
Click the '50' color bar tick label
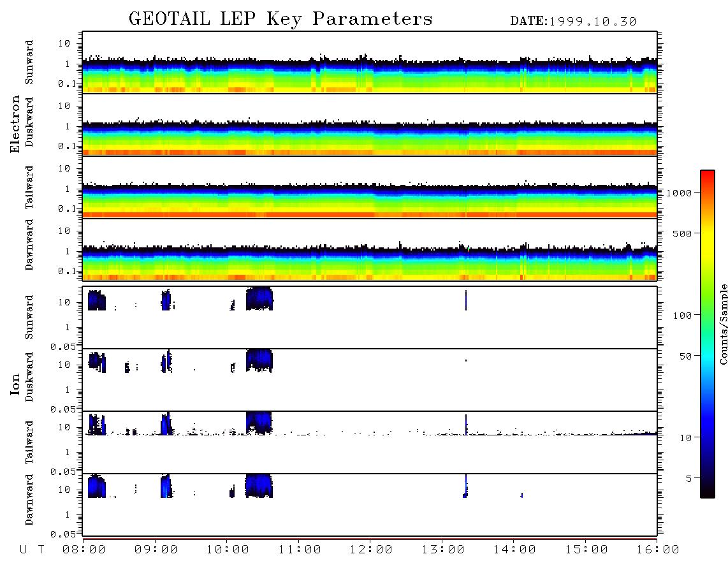click(x=685, y=356)
